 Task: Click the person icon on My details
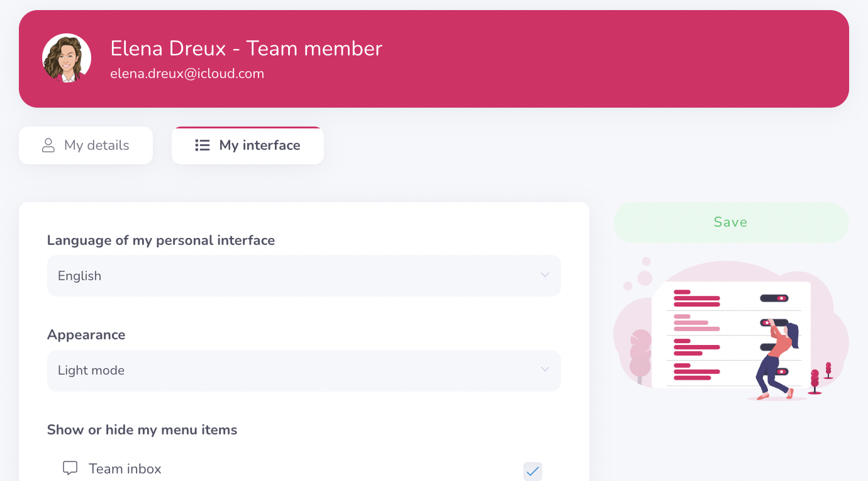48,145
